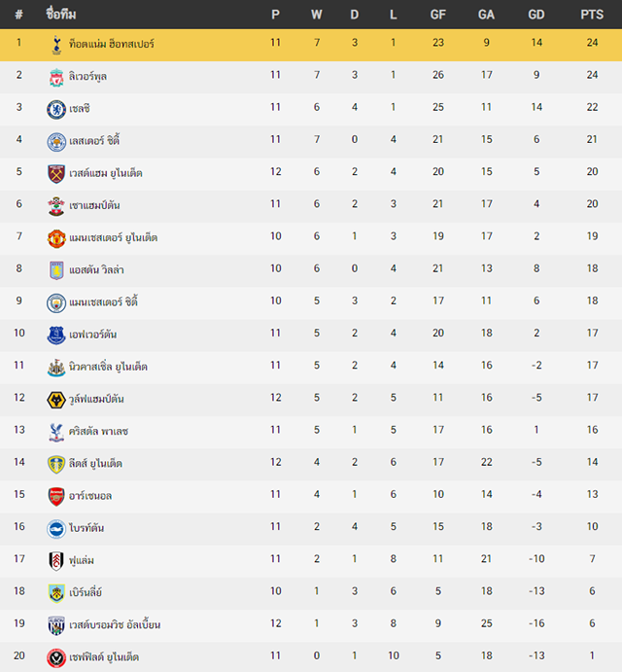Select the highlighted first-place Tottenham row
Screen dimensions: 622x672
311,45
